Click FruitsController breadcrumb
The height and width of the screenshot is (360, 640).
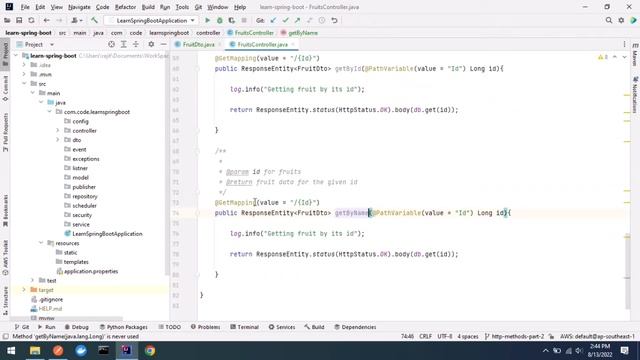tap(250, 33)
